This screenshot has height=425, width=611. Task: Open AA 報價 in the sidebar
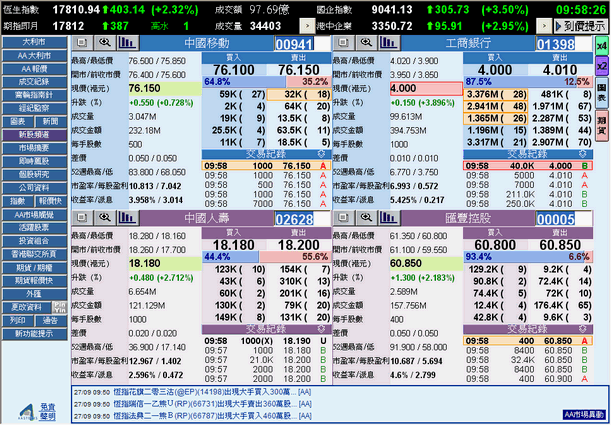(35, 69)
